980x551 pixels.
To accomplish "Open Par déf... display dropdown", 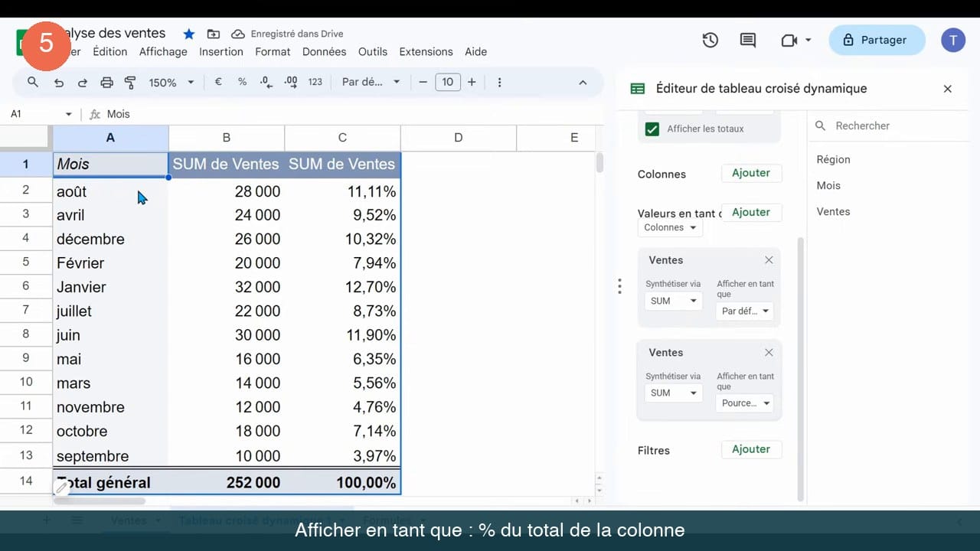I will (745, 311).
